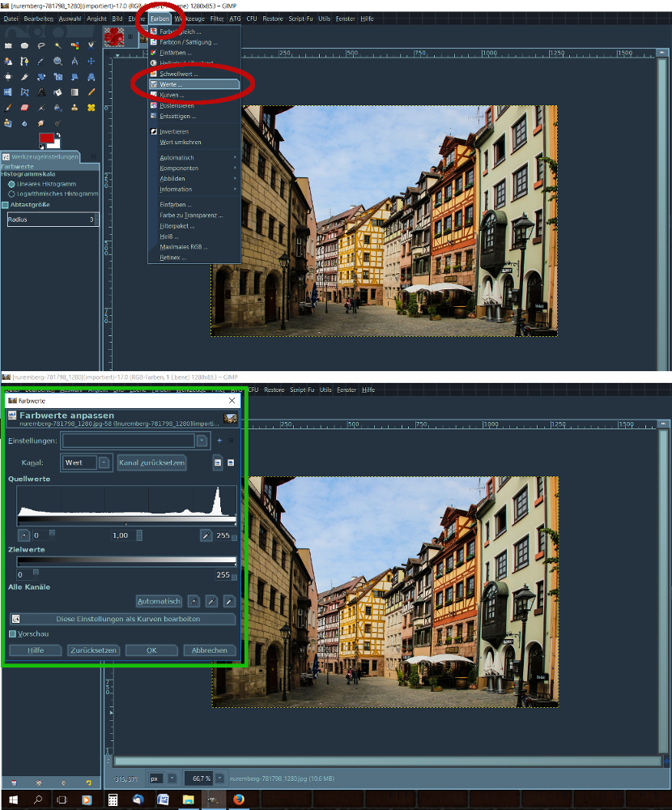
Task: Enable the Abtastgröße checkbox
Action: [5, 205]
